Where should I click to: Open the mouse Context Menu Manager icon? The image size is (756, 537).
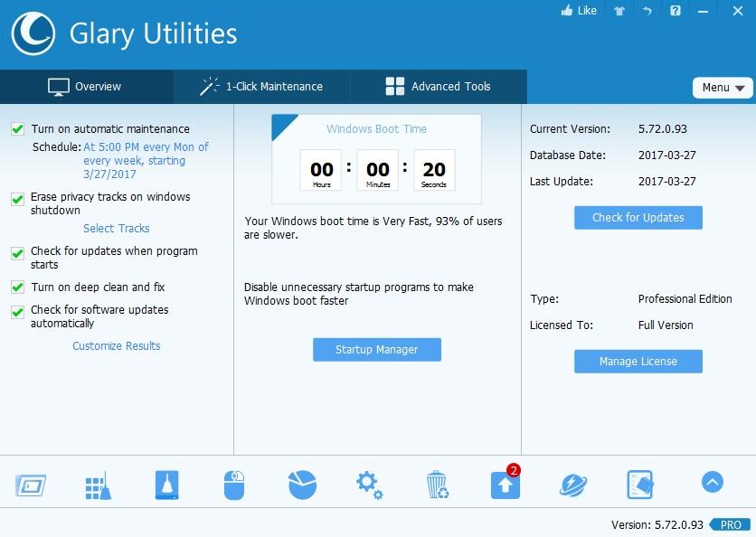coord(234,485)
